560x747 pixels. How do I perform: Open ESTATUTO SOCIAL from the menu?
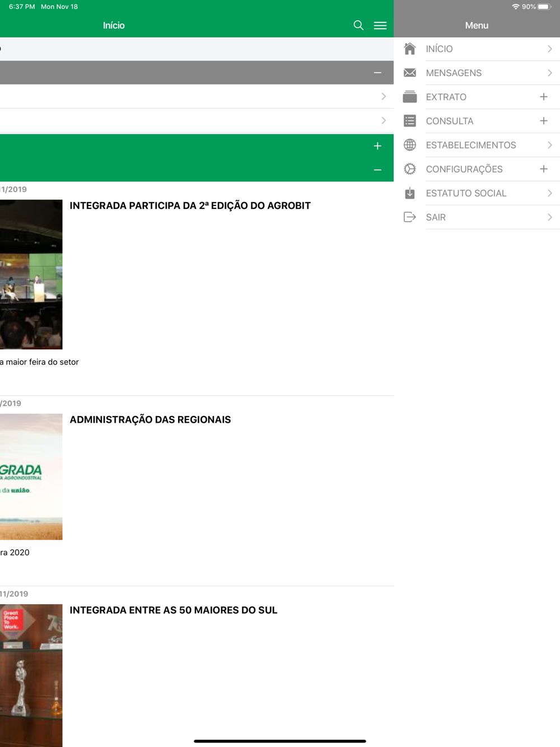click(477, 194)
